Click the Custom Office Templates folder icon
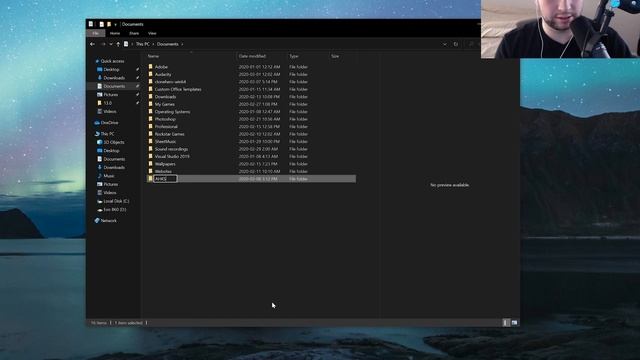The width and height of the screenshot is (640, 360). click(150, 89)
